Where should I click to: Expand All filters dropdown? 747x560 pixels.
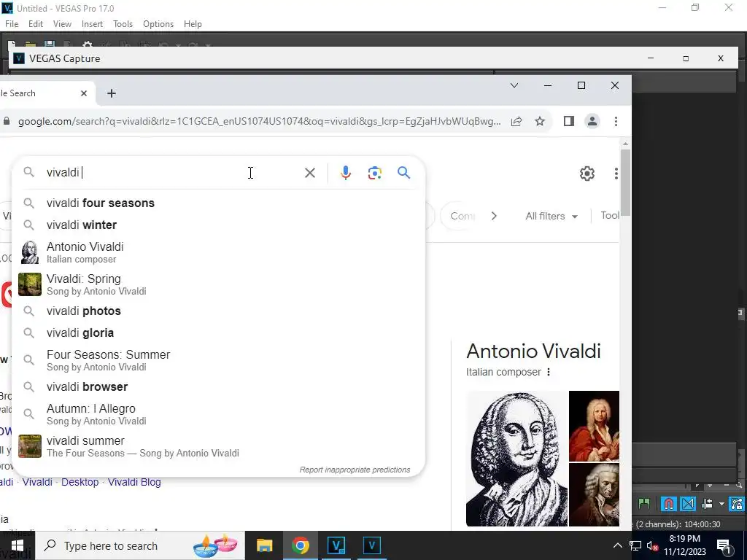pyautogui.click(x=551, y=216)
